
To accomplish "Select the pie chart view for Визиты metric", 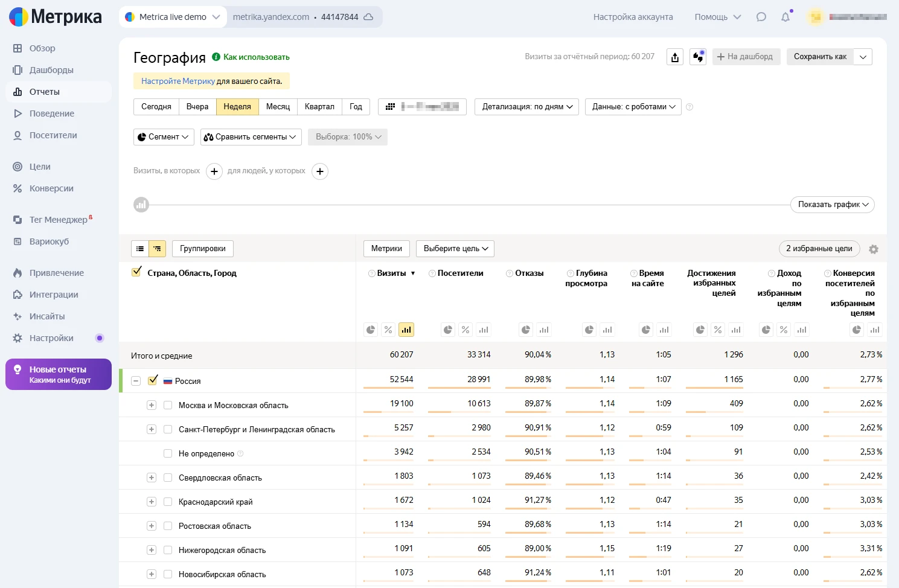I will coord(370,329).
